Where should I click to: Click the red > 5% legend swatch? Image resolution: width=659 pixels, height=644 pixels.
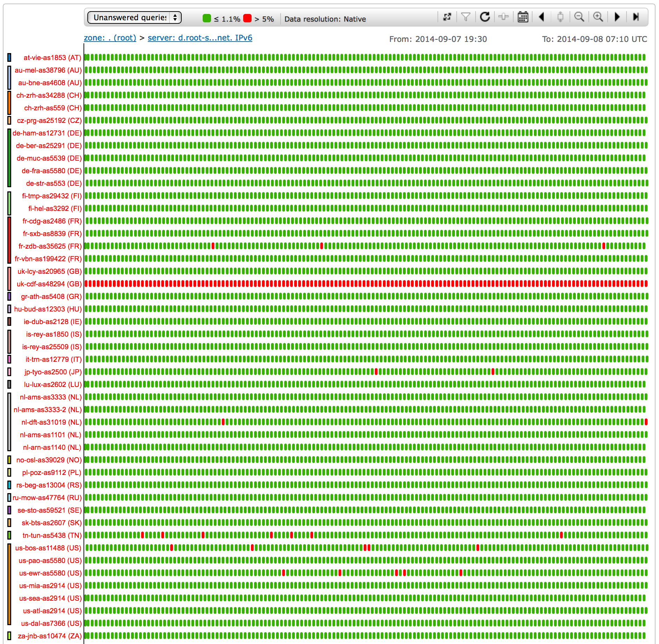pyautogui.click(x=247, y=19)
